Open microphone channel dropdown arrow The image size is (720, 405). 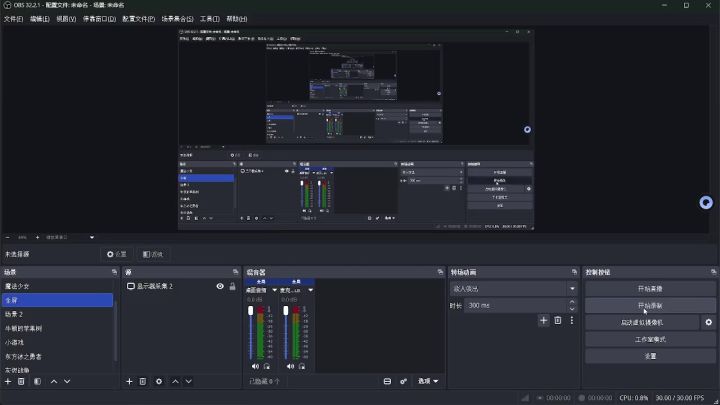point(310,290)
